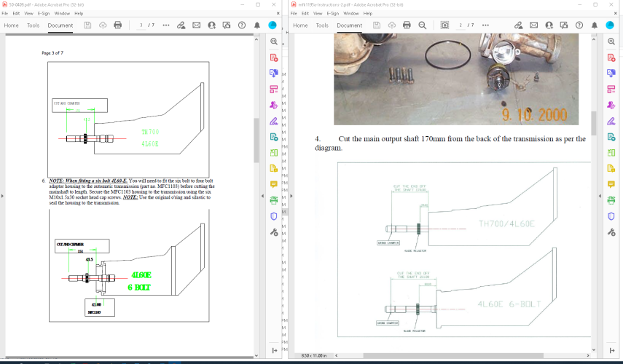Open Create PDF tool in the right window's sidebar

pos(611,58)
